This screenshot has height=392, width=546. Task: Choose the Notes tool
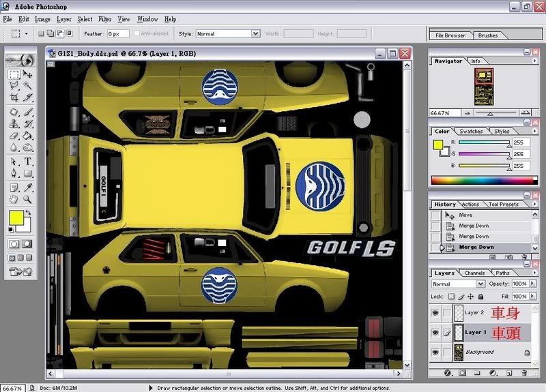[14, 188]
